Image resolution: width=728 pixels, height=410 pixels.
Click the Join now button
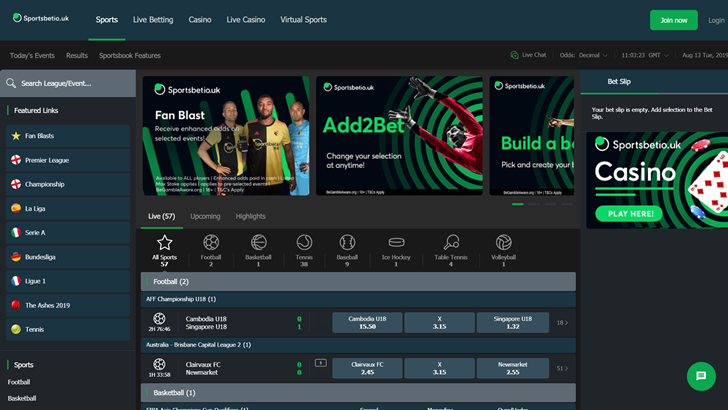[674, 20]
